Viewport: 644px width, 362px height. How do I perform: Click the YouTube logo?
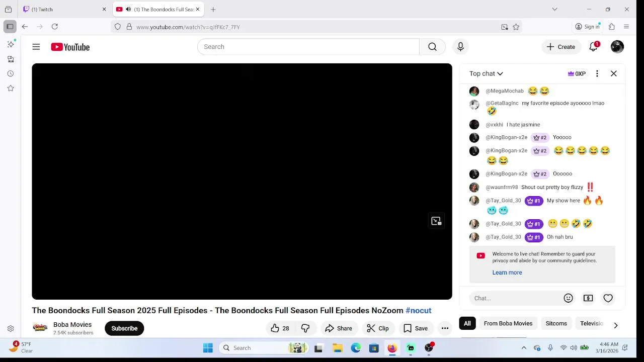70,47
